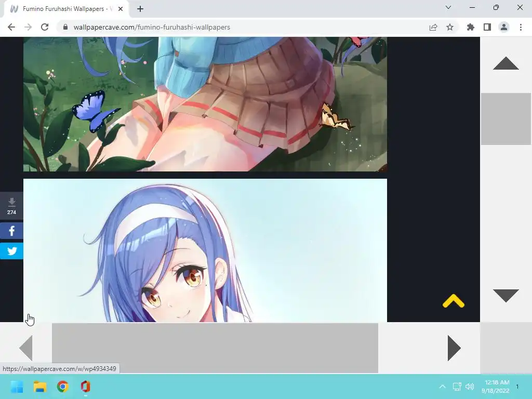Open the Windows Start menu
Image resolution: width=532 pixels, height=399 pixels.
(17, 387)
